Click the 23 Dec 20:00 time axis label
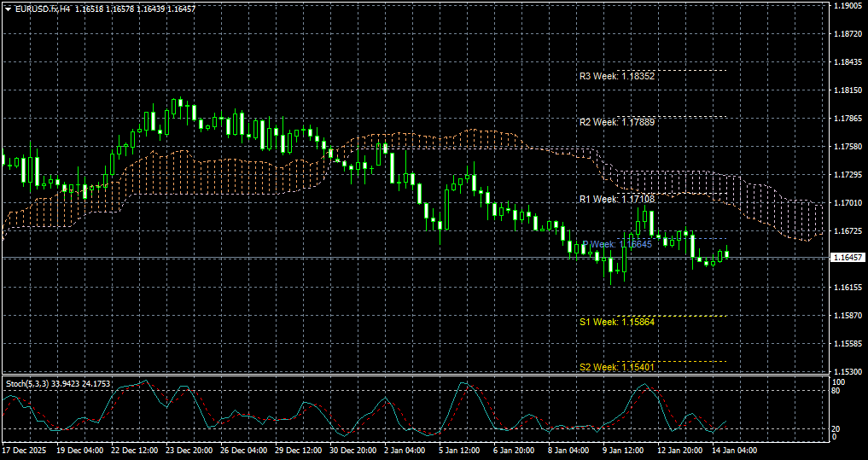Viewport: 868px width, 460px height. point(188,451)
